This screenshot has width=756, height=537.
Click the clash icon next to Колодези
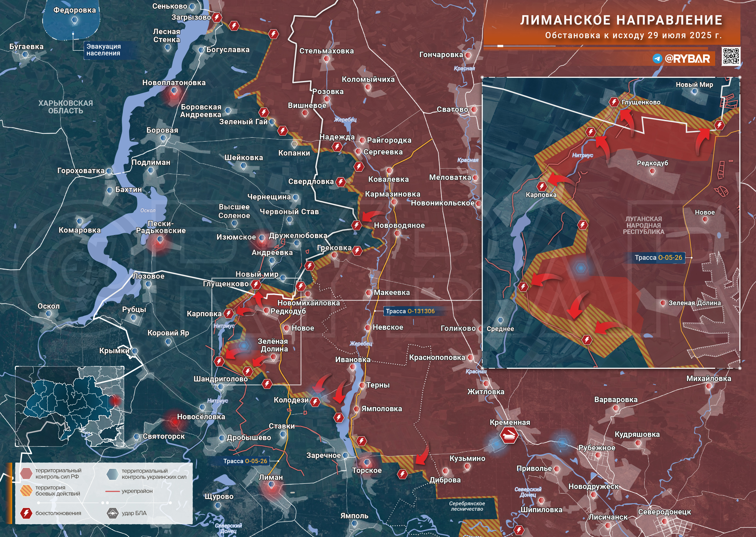click(315, 402)
